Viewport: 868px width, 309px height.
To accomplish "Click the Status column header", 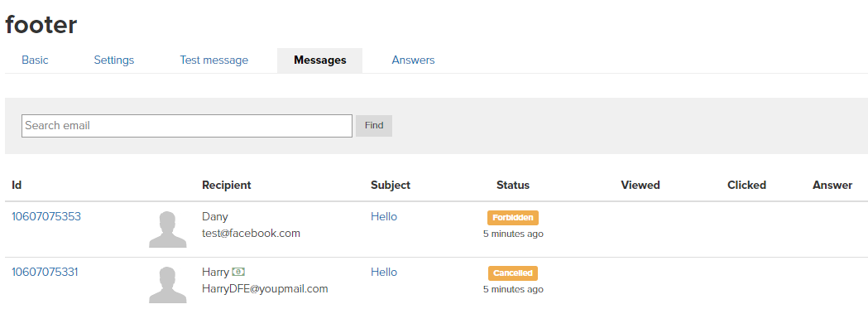I will (x=513, y=185).
